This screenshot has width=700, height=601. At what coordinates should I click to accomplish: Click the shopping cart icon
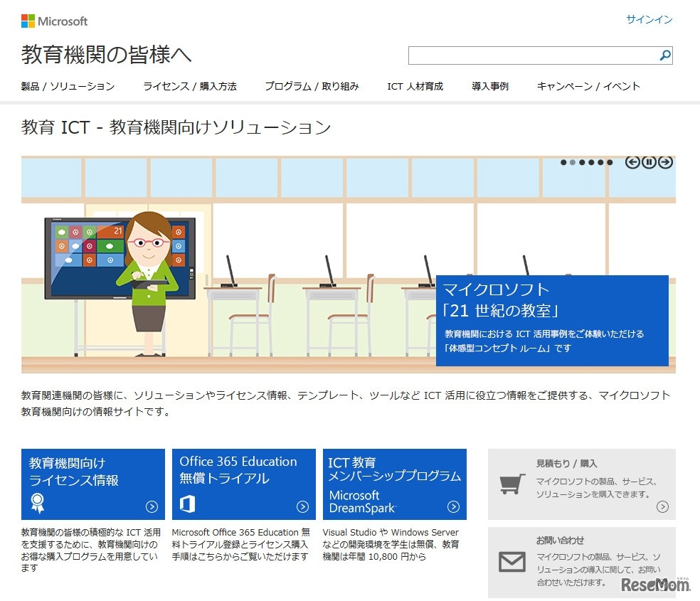[x=511, y=484]
